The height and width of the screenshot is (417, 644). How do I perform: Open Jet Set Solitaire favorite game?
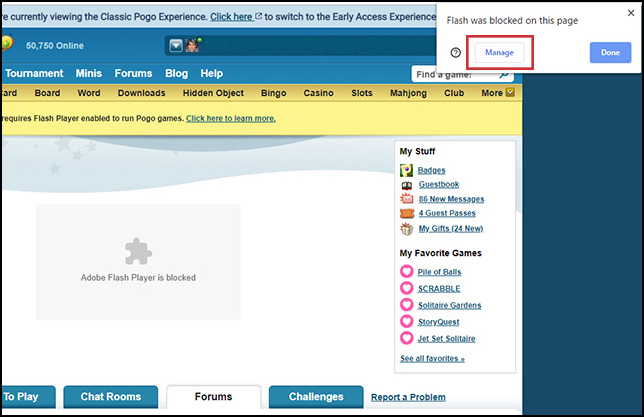coord(446,339)
